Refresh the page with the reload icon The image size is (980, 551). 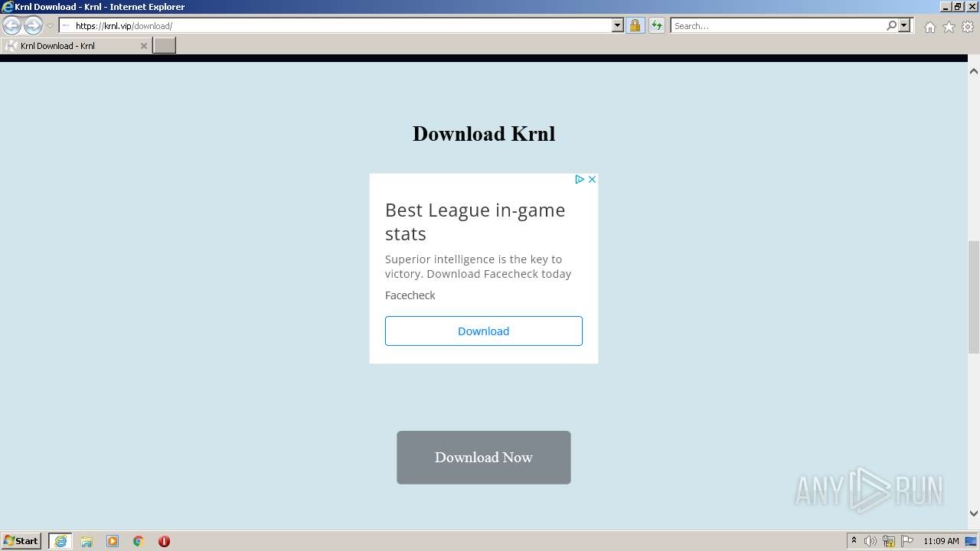pyautogui.click(x=656, y=26)
